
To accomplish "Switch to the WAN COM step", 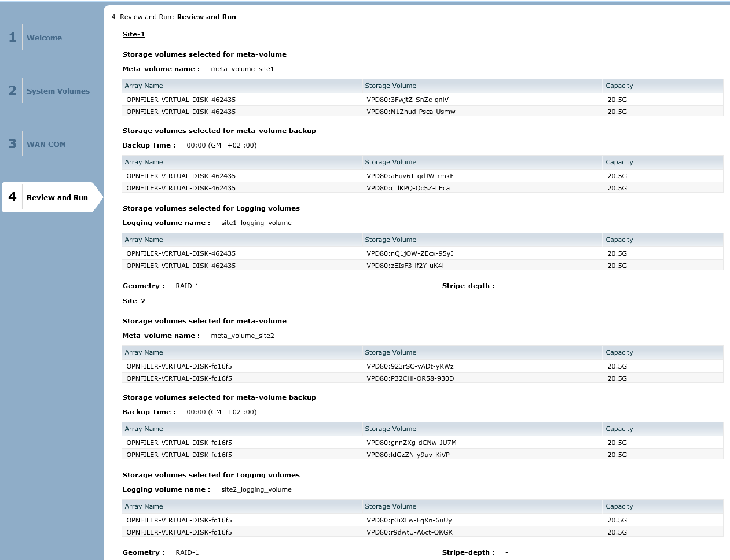I will [x=46, y=144].
